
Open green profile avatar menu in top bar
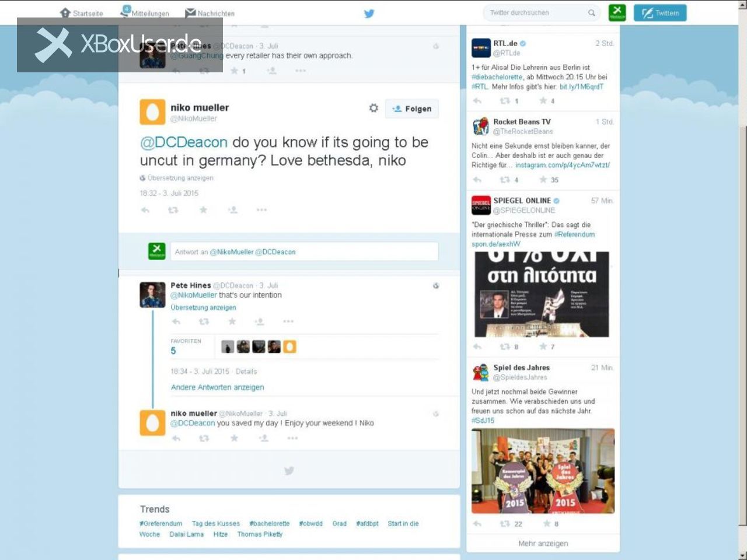617,12
